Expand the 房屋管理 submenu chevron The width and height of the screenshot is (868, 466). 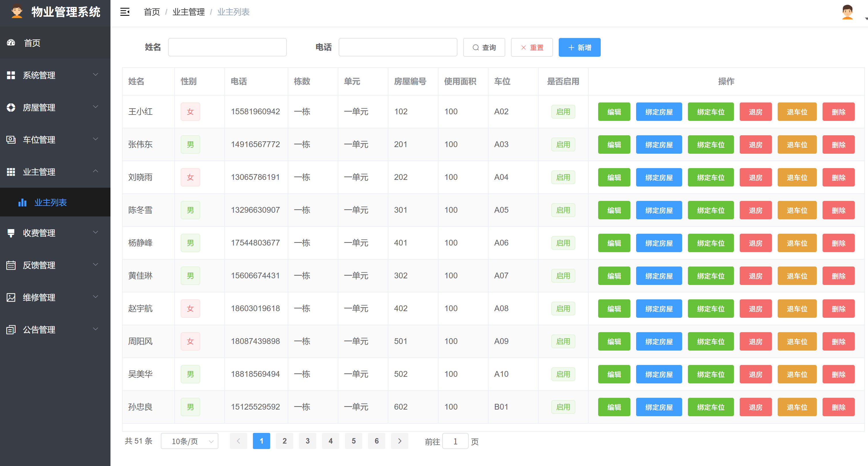pyautogui.click(x=96, y=107)
